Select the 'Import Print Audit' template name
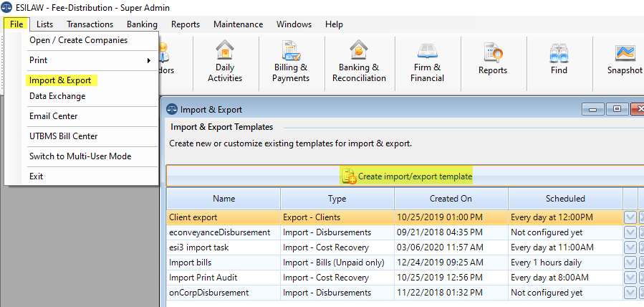The image size is (644, 307). click(x=203, y=278)
